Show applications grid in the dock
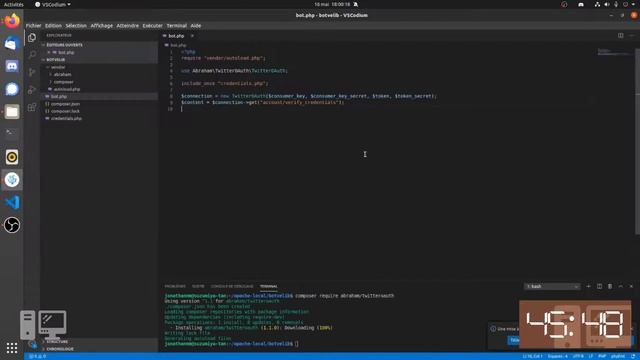Screen dimensions: 640x360 [12, 348]
